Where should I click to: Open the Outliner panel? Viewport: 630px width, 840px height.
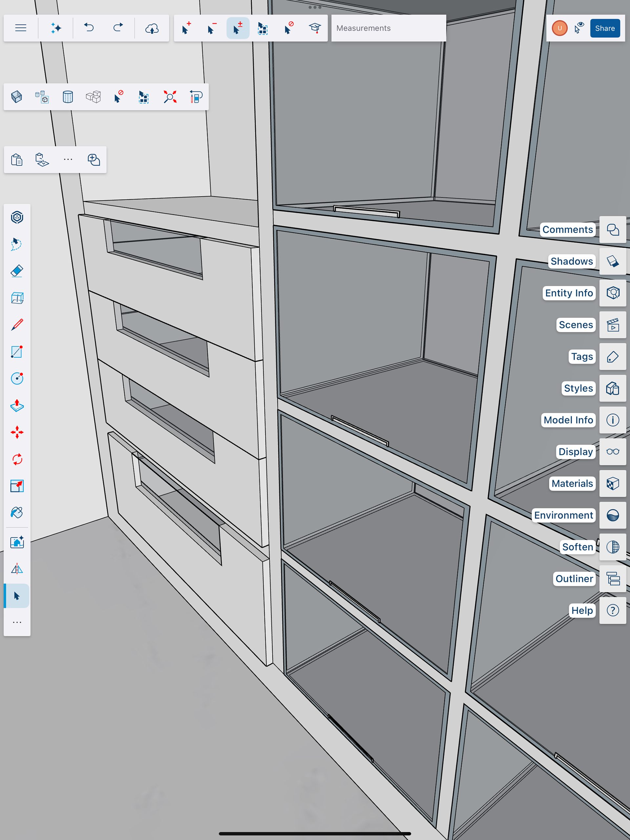613,579
